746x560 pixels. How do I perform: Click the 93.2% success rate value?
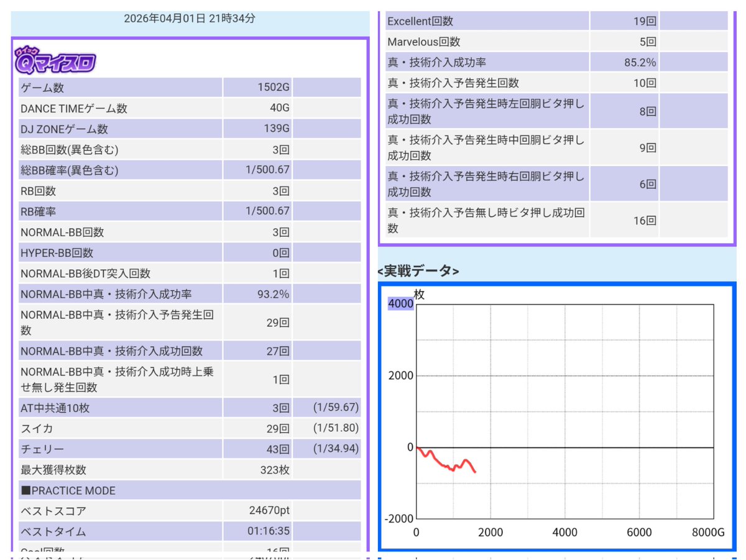[274, 294]
